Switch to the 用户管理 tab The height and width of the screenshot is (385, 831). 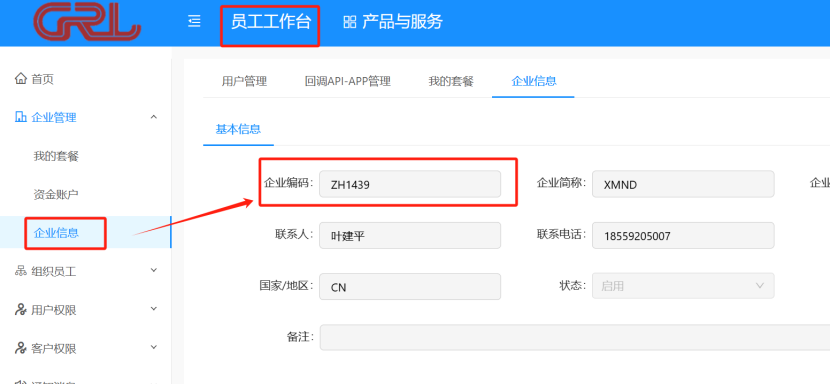[244, 81]
